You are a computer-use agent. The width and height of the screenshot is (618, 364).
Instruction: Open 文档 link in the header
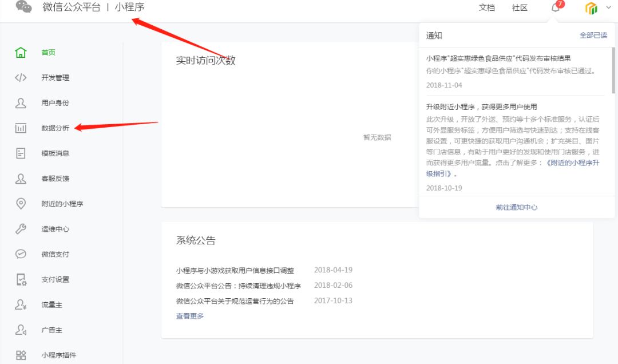(x=487, y=7)
